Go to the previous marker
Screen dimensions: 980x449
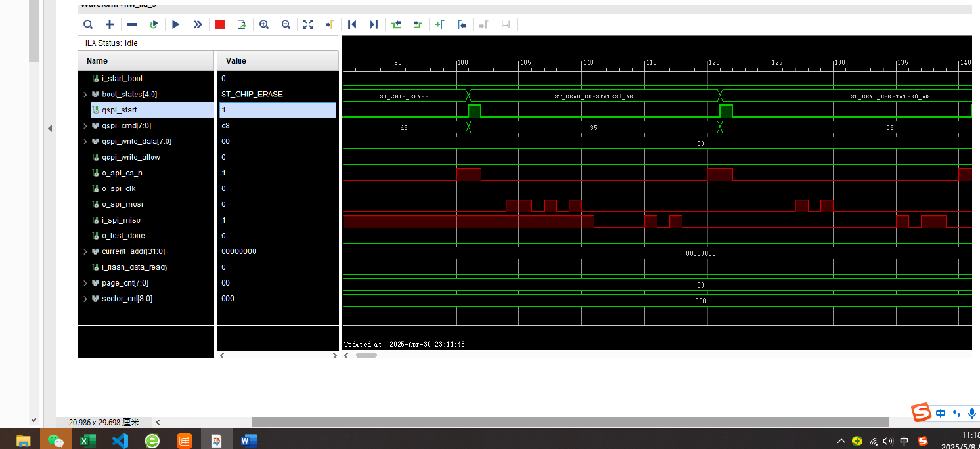(x=462, y=24)
